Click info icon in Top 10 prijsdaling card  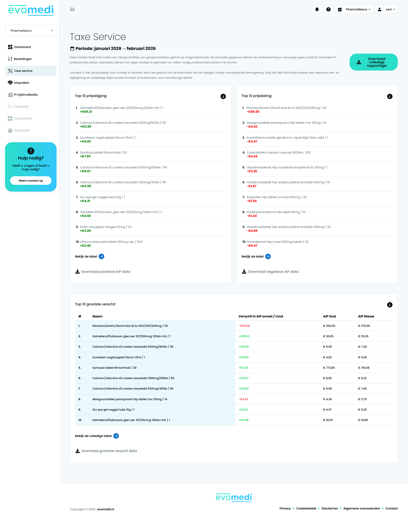pyautogui.click(x=390, y=97)
